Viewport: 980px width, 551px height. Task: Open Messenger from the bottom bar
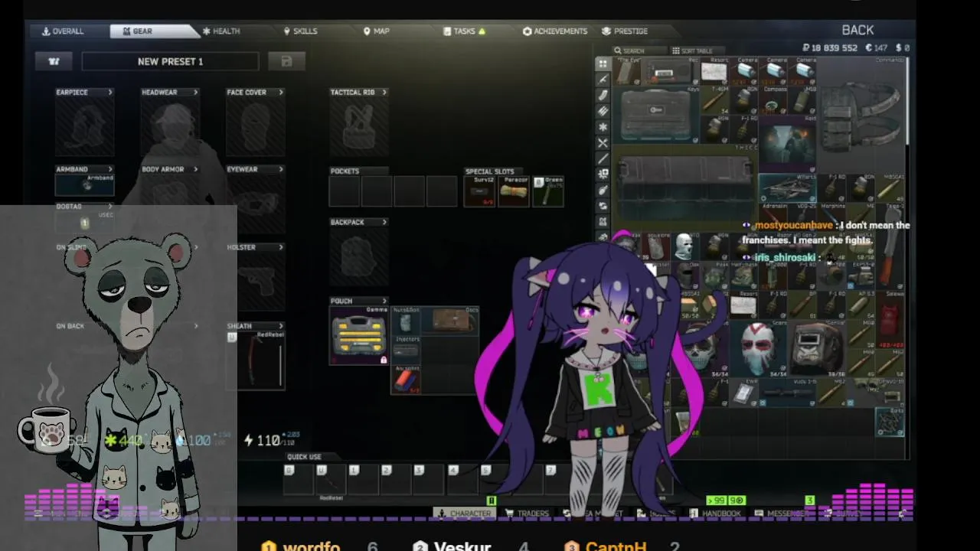tap(782, 514)
